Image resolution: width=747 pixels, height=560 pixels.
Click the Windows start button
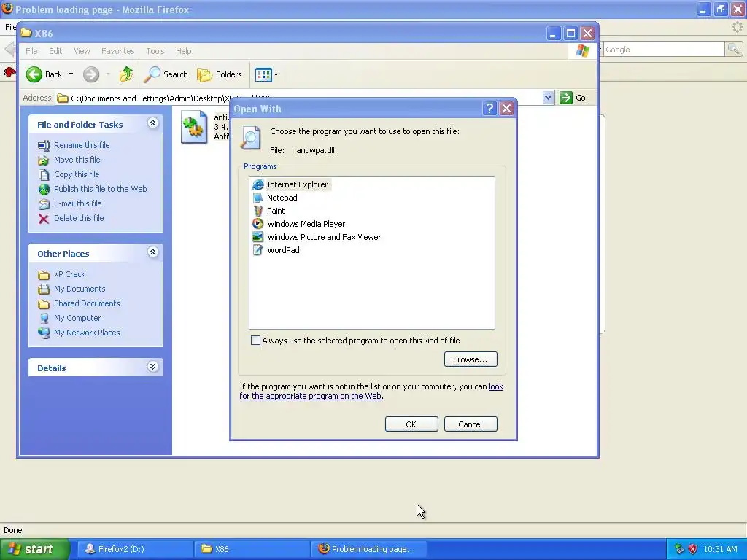point(34,550)
